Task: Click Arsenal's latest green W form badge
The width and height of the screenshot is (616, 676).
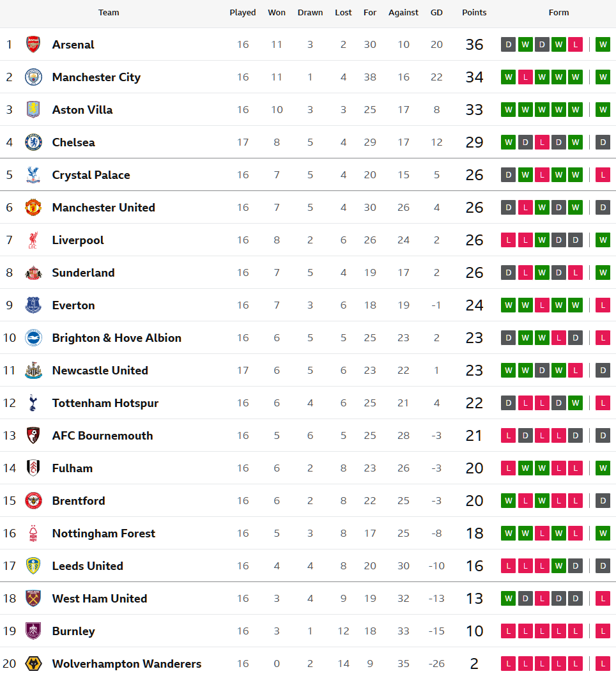Action: pyautogui.click(x=603, y=45)
